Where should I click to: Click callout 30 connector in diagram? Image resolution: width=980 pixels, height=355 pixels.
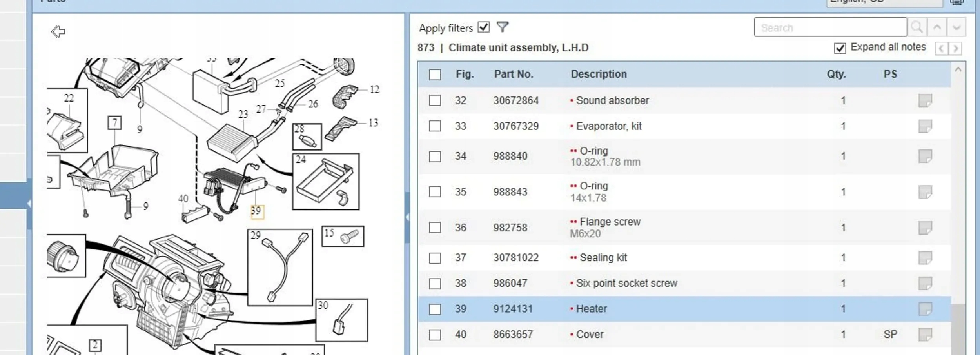pyautogui.click(x=342, y=320)
